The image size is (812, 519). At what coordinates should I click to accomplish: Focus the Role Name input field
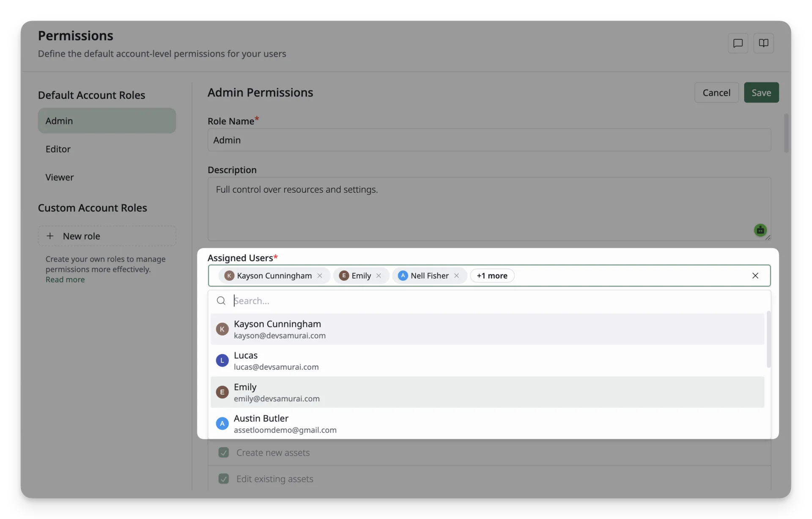click(x=489, y=140)
